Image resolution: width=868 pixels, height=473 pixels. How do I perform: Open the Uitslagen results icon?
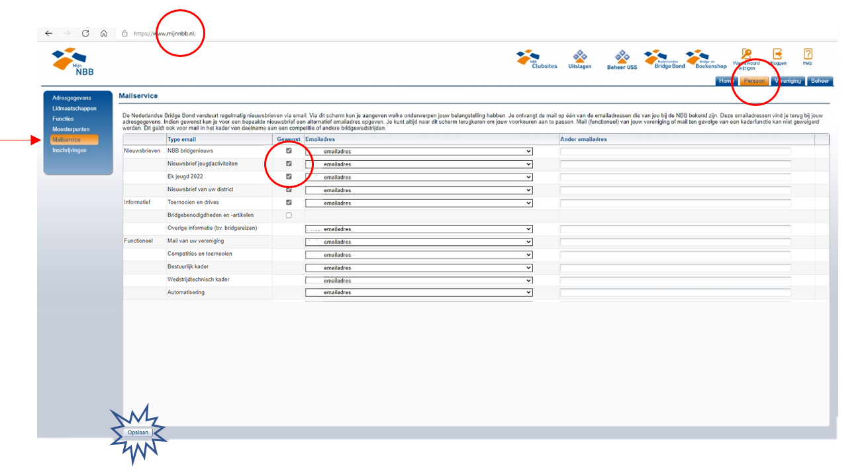click(579, 60)
